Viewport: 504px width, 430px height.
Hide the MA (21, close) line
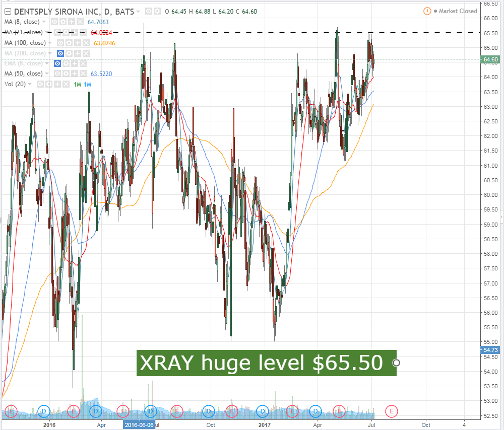pyautogui.click(x=57, y=32)
